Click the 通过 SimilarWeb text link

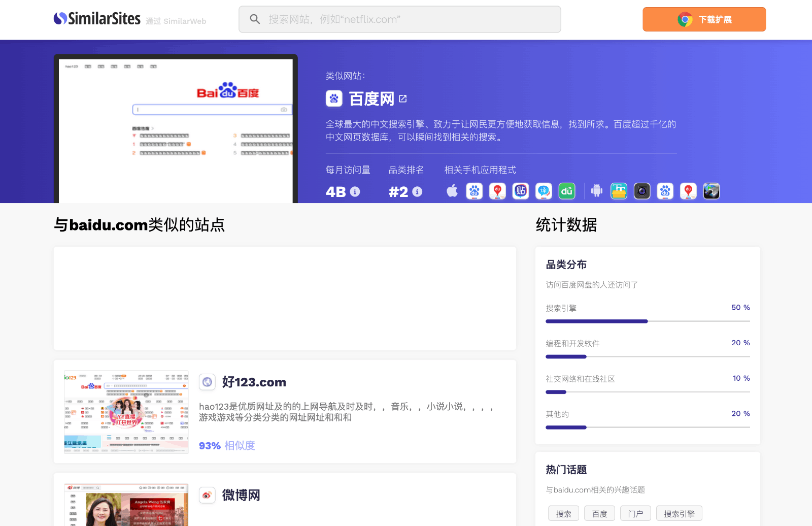click(176, 21)
